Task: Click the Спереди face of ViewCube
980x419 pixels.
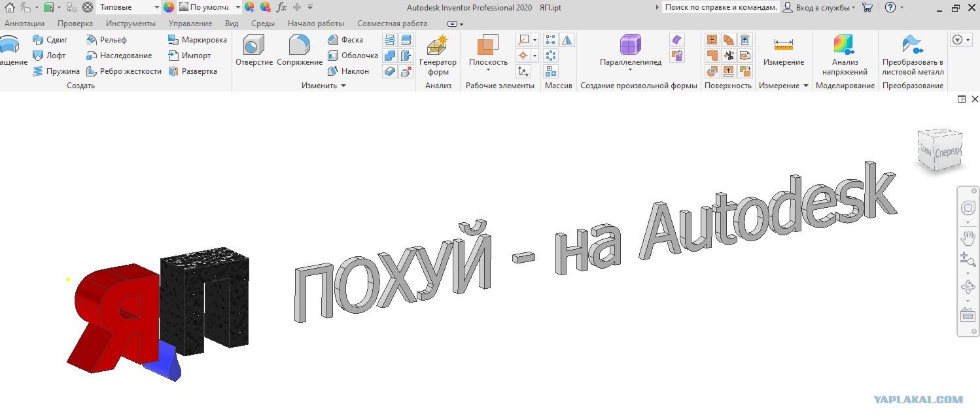Action: pos(947,152)
